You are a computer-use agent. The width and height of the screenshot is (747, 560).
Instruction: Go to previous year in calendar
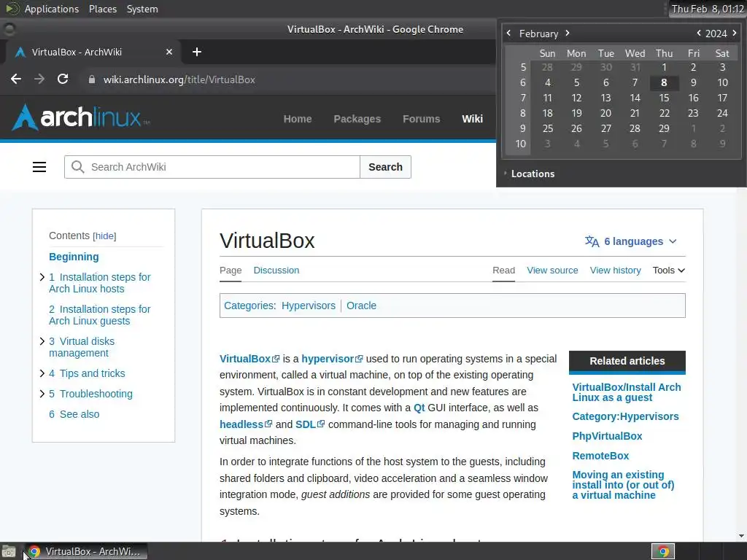coord(699,34)
